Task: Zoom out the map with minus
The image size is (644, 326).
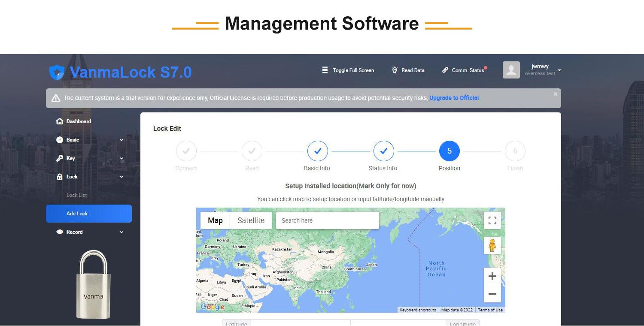Action: pyautogui.click(x=492, y=294)
